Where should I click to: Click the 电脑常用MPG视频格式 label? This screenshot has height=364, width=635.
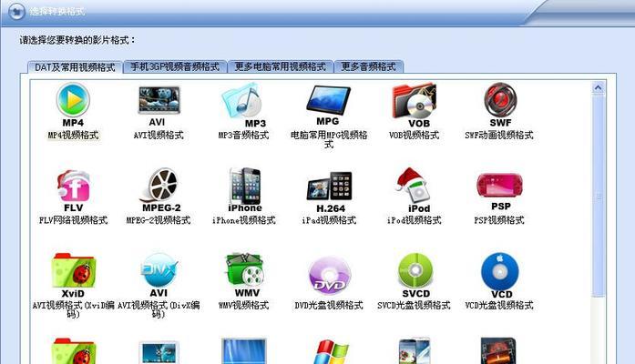point(329,139)
